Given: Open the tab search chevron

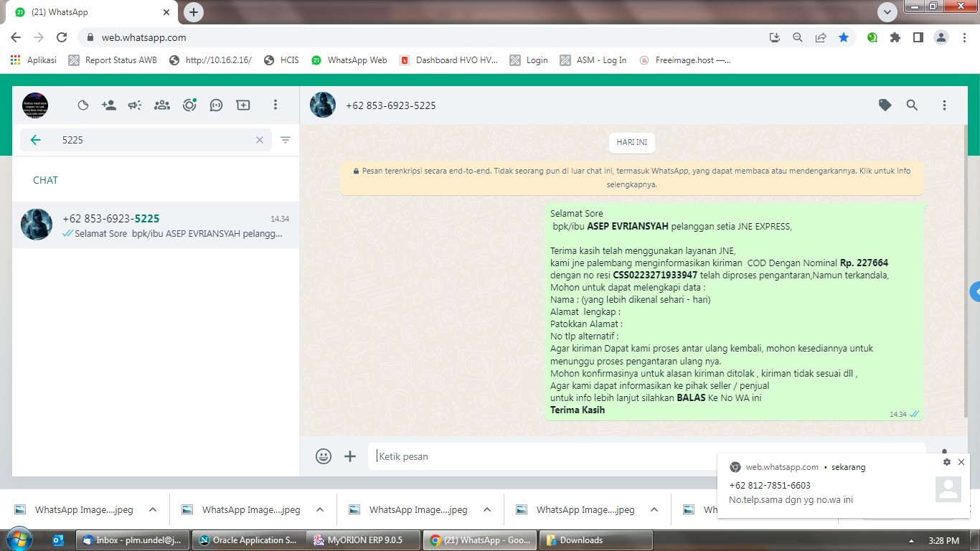Looking at the screenshot, I should click(x=887, y=12).
